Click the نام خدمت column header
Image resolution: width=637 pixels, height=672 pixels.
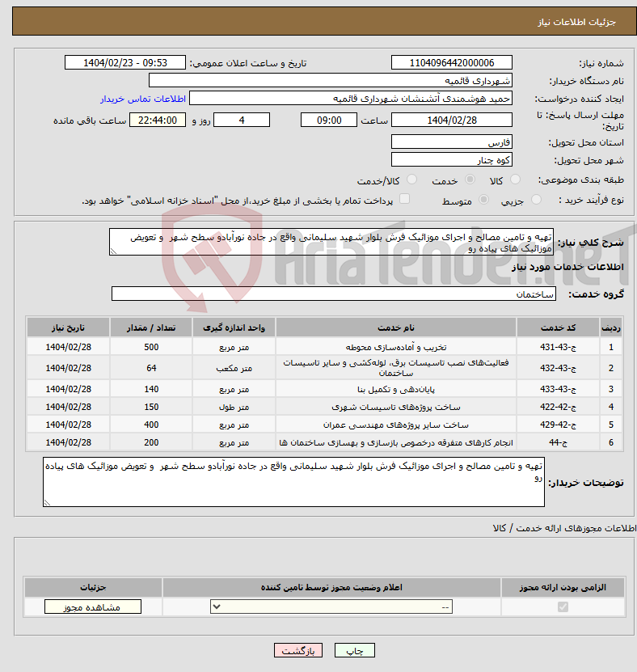coord(396,328)
